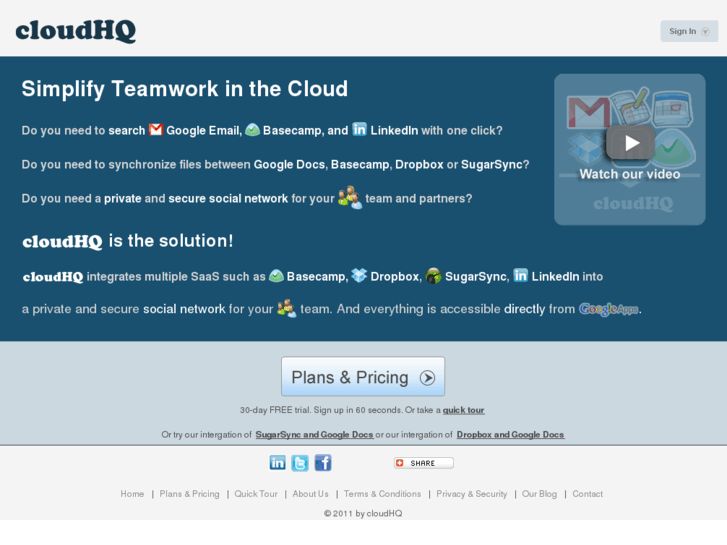The height and width of the screenshot is (545, 727).
Task: Open About Us footer link
Action: (311, 494)
